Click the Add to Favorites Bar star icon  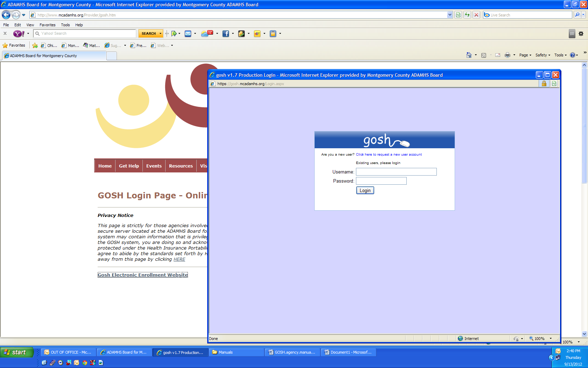35,46
